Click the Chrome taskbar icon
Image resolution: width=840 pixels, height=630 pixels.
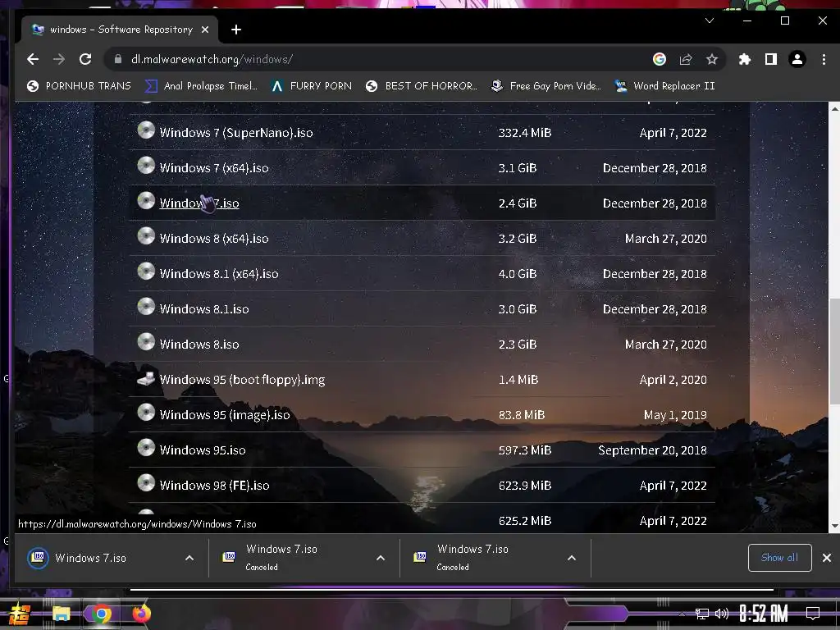[x=101, y=614]
